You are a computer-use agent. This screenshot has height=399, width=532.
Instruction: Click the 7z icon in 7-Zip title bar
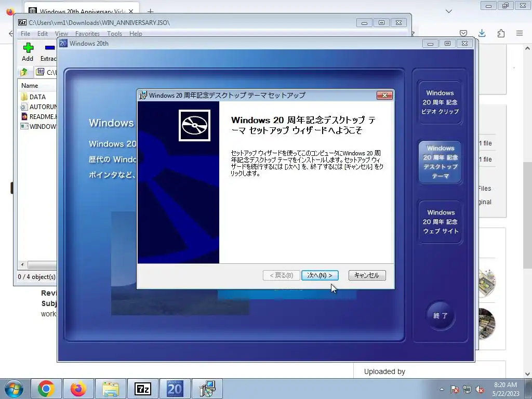[x=22, y=22]
